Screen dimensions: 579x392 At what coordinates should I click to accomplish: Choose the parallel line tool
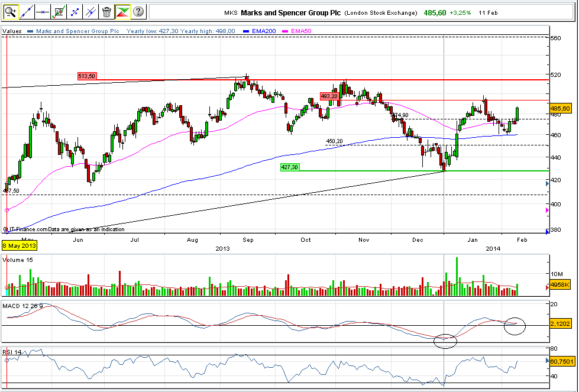[90, 12]
